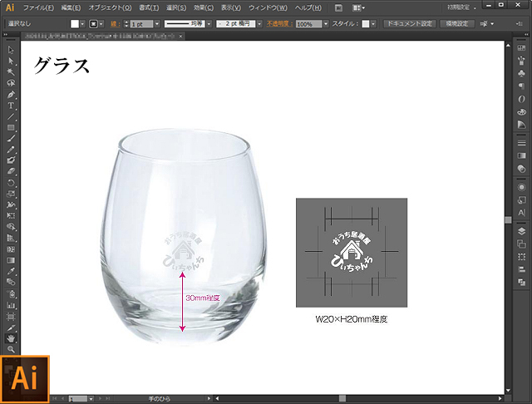
Task: Click the fill color swatch in control bar
Action: point(76,24)
